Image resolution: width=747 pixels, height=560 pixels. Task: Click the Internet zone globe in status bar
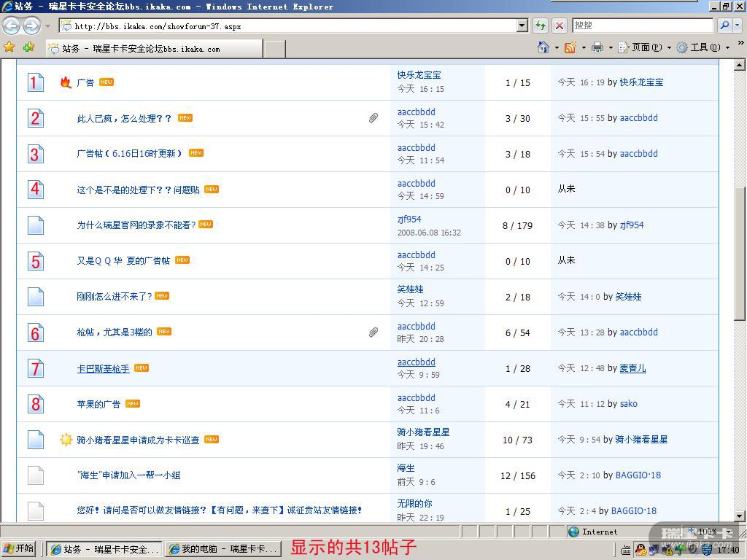pos(574,532)
